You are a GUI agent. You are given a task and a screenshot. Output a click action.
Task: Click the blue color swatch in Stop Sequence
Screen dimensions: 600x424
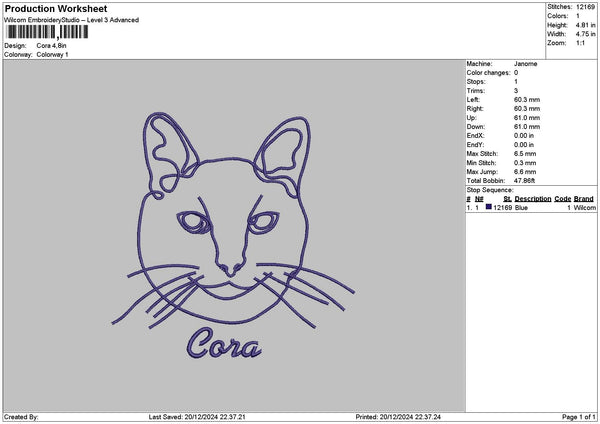click(488, 207)
